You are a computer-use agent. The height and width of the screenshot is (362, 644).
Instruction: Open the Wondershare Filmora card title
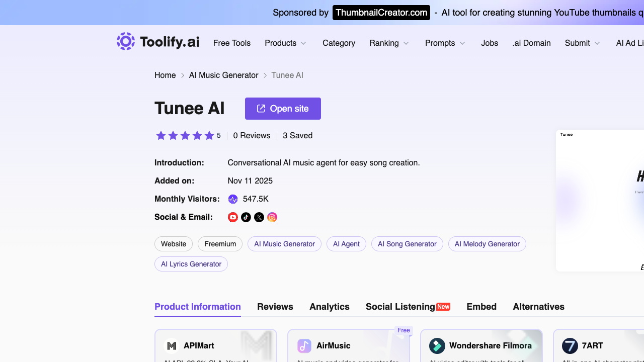coord(491,346)
